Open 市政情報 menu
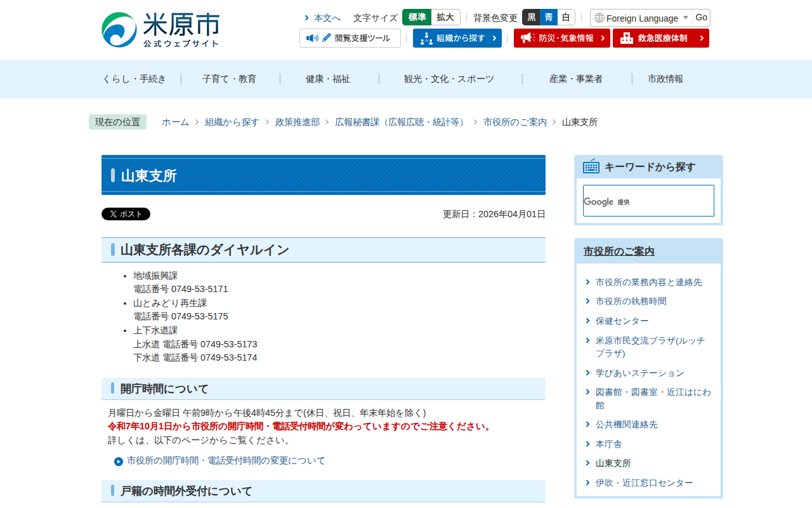The image size is (812, 508). 665,79
